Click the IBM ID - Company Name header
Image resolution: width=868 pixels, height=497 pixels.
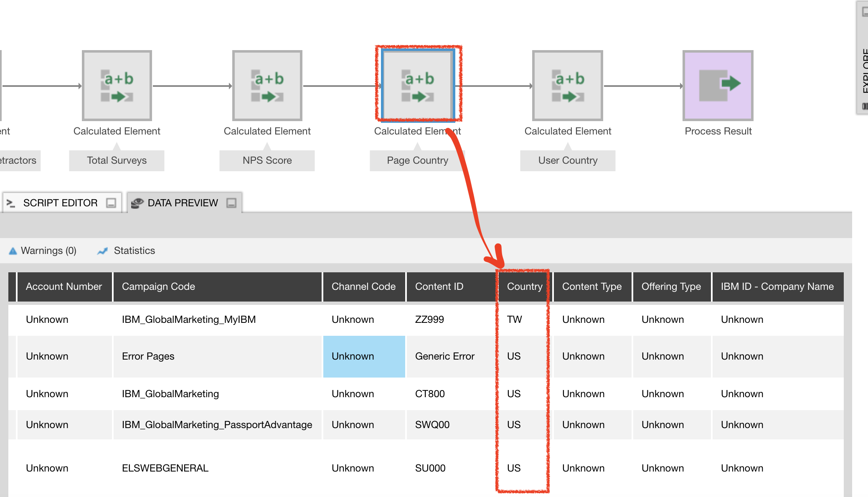pyautogui.click(x=778, y=287)
